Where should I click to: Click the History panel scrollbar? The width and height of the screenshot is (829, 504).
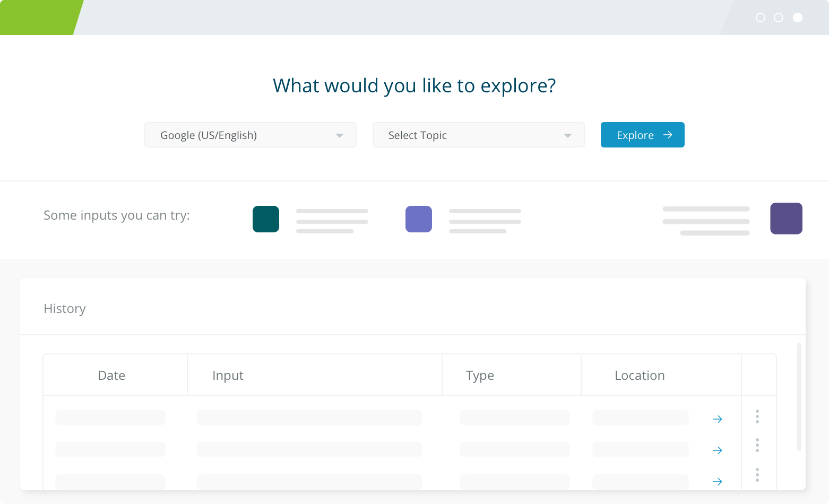[x=799, y=397]
